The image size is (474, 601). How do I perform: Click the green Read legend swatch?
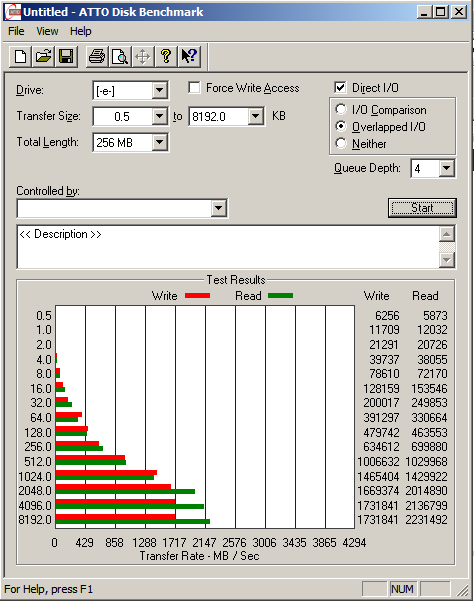(280, 296)
